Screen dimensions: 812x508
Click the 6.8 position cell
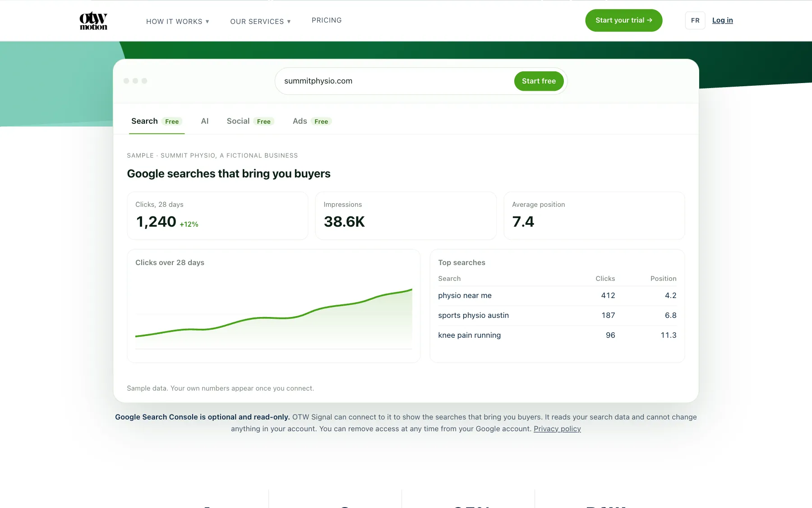coord(670,315)
